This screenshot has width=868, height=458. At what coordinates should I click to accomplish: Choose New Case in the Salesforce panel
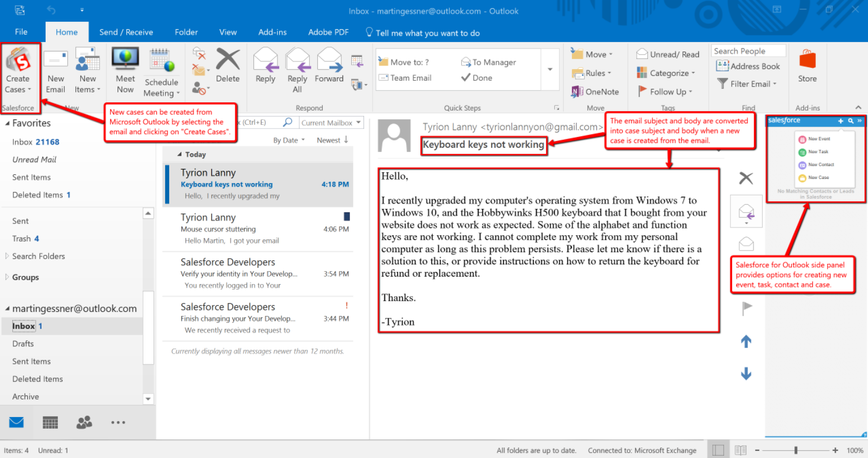(814, 178)
